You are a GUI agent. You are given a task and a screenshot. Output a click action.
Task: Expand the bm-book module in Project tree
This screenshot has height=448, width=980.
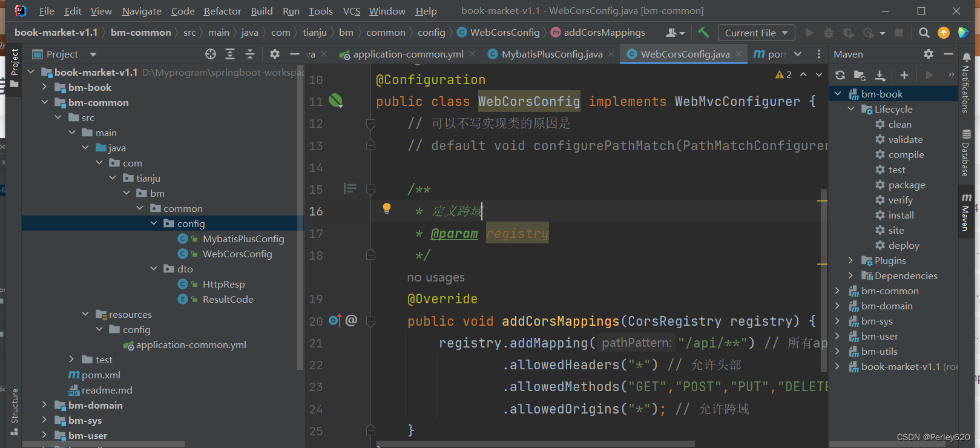[44, 87]
